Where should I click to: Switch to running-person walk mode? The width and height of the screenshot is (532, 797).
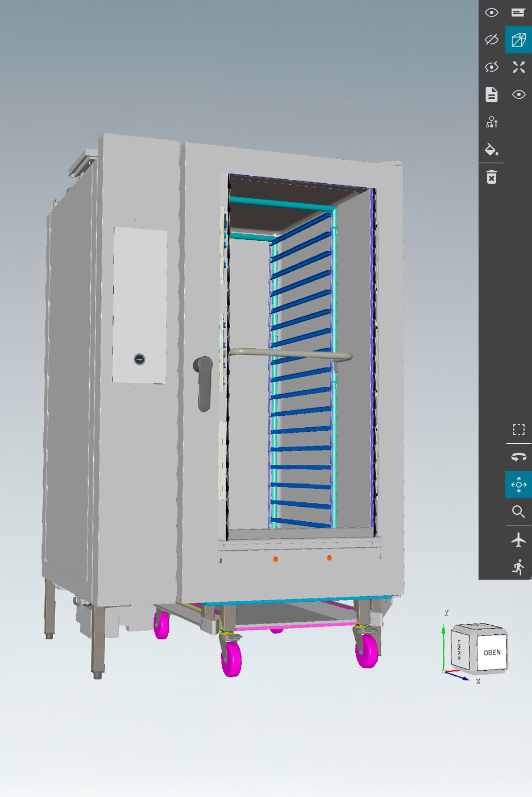point(518,567)
